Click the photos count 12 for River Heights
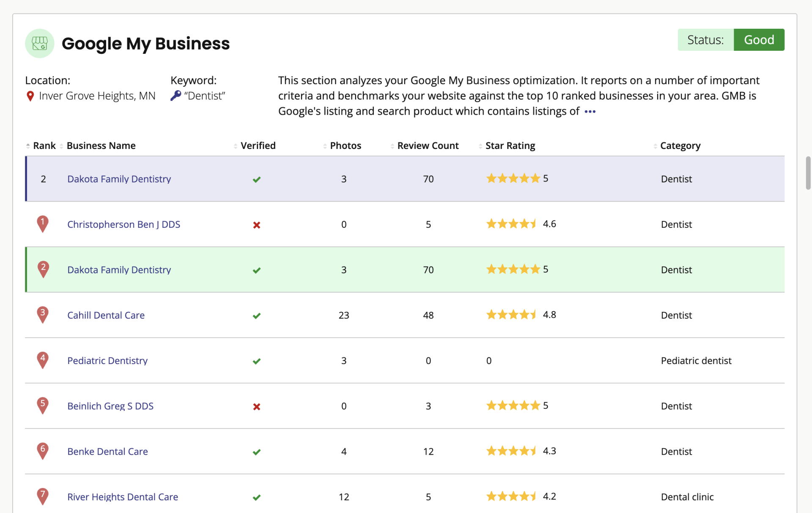The width and height of the screenshot is (812, 513). click(x=344, y=497)
